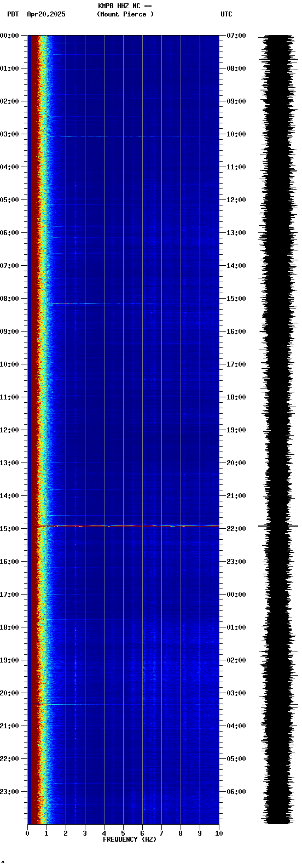Click the large waveform spike near 22:00 UTC
Screen dimensions: 302x868
click(278, 526)
